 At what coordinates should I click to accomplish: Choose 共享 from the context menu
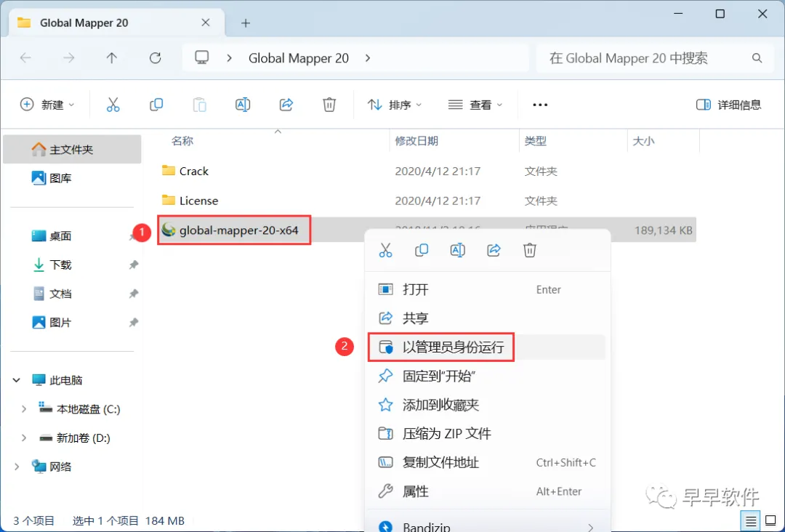tap(488, 318)
